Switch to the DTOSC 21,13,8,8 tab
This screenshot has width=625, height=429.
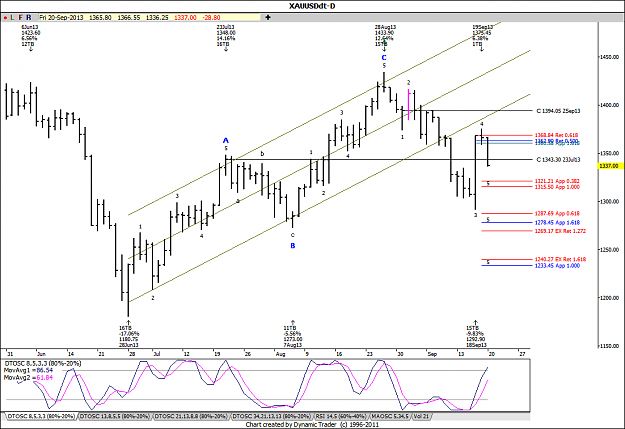point(191,416)
